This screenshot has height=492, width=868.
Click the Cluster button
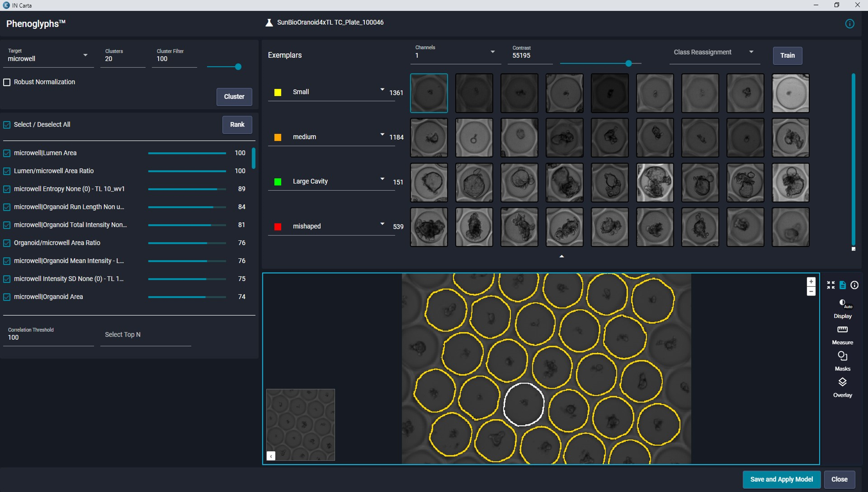[x=234, y=97]
